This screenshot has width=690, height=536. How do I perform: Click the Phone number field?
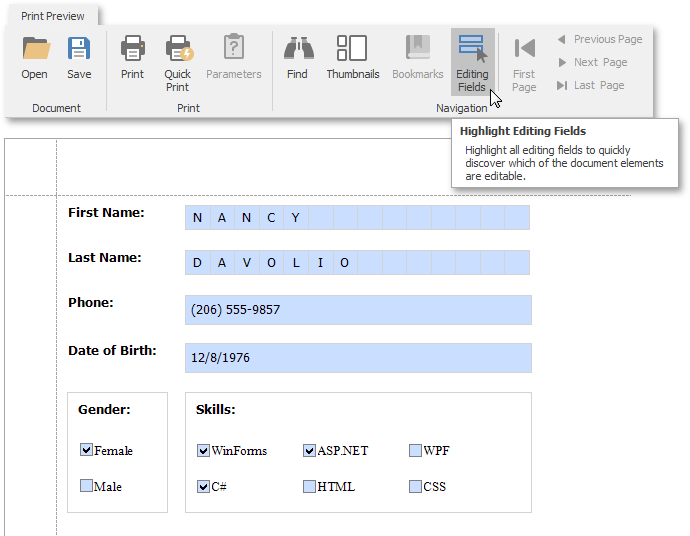tap(358, 310)
